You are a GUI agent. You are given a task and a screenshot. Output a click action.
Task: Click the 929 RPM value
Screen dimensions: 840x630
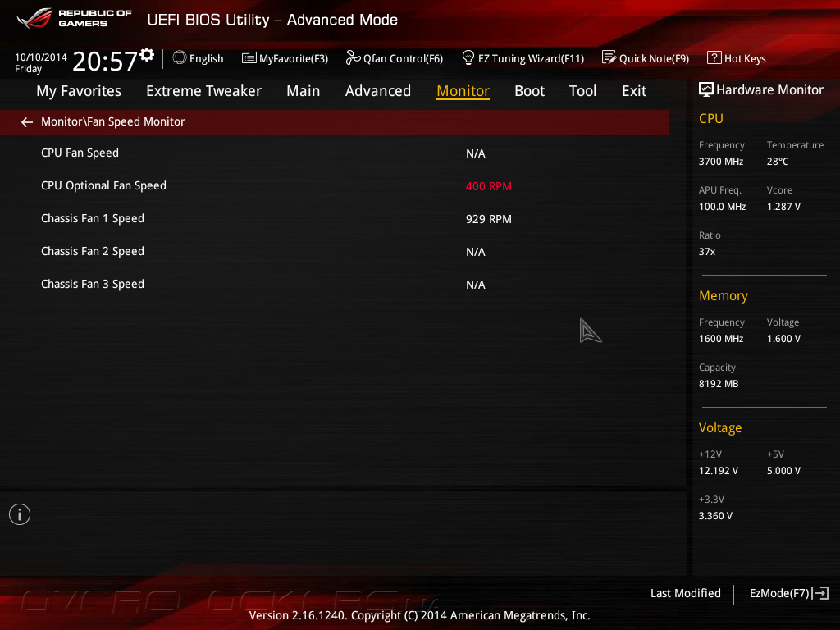tap(489, 219)
